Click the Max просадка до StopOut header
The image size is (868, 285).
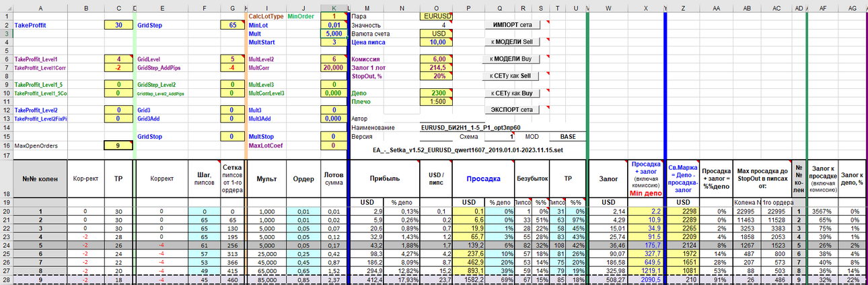click(761, 177)
